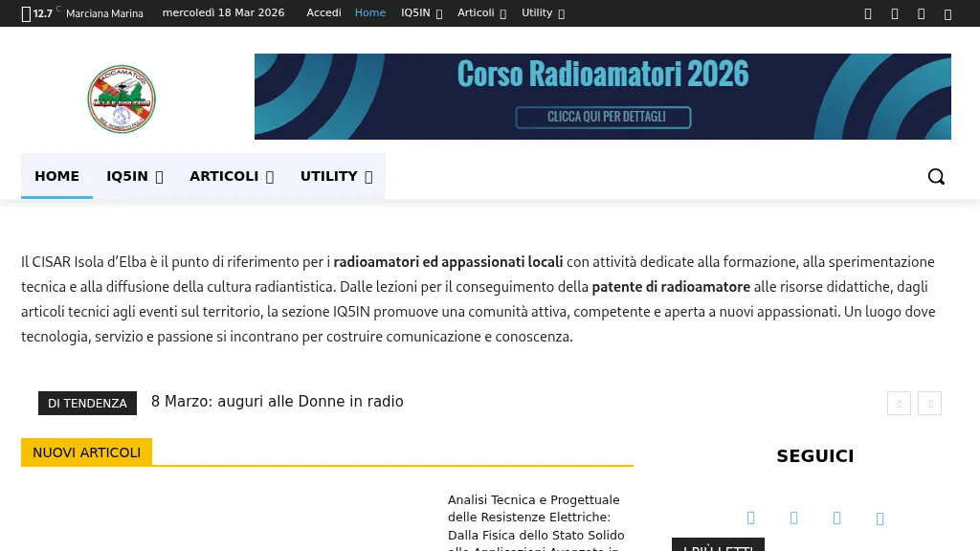The height and width of the screenshot is (551, 980).
Task: Click the second social icon in top bar
Action: pyautogui.click(x=894, y=13)
